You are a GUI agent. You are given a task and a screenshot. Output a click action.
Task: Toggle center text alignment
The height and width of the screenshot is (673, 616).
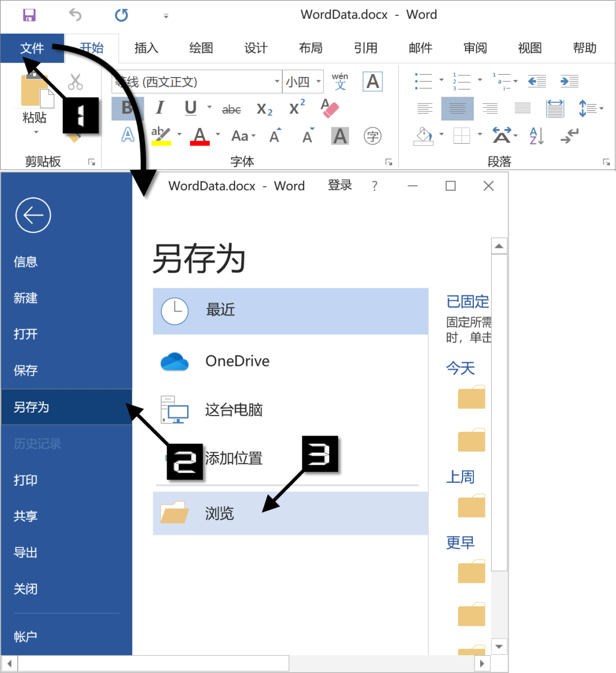click(457, 108)
